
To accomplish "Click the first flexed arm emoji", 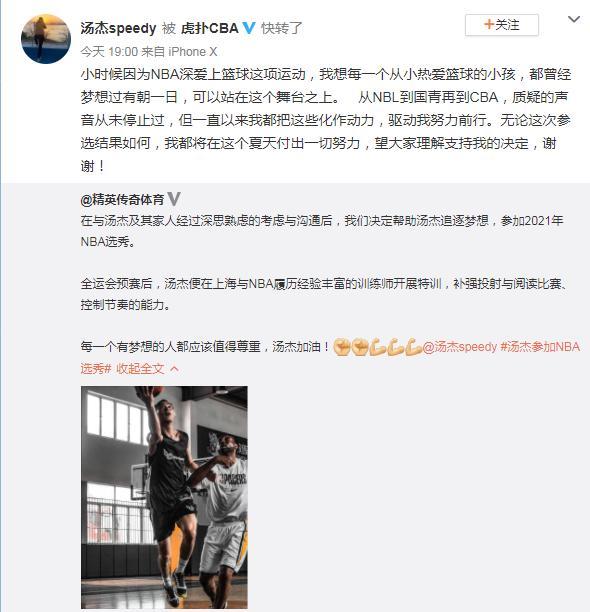I will tap(378, 347).
